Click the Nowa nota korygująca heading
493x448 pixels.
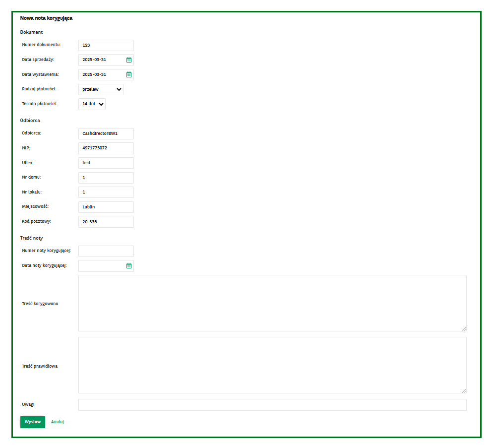click(46, 18)
